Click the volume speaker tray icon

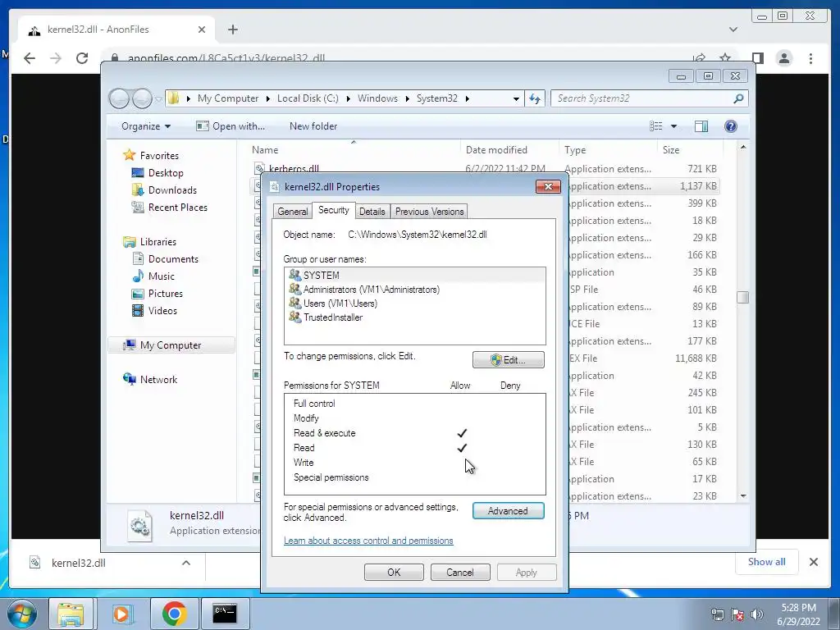756,614
